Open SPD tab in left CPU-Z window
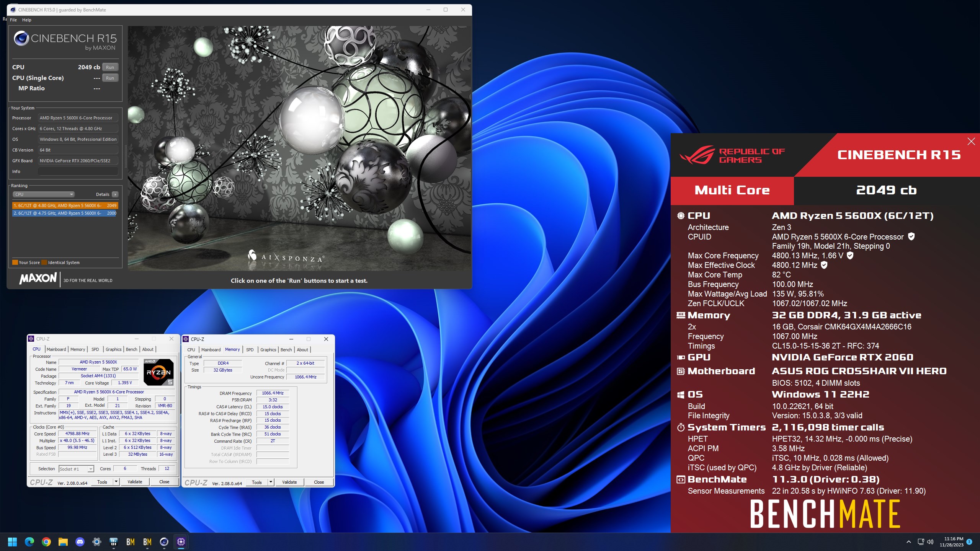 pos(95,349)
